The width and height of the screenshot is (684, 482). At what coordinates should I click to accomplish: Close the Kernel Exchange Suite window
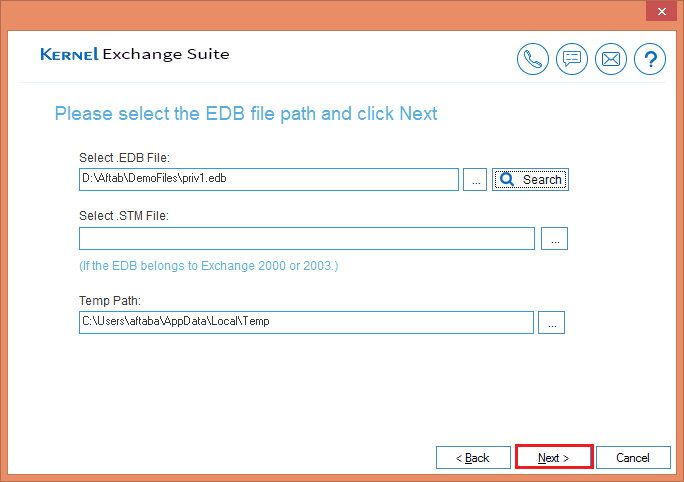661,11
